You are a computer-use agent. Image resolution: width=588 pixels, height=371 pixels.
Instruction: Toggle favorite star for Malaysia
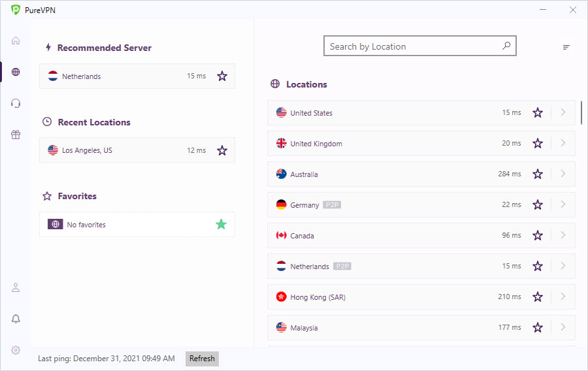(x=538, y=327)
